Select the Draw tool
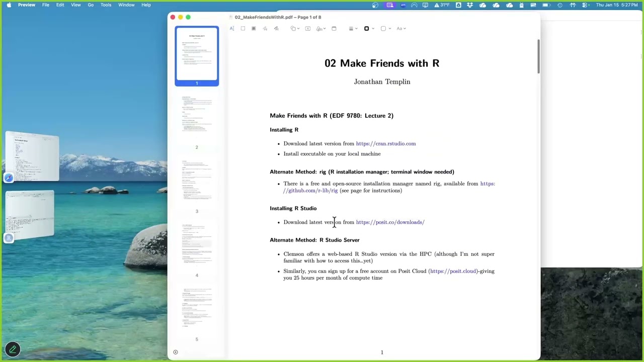The image size is (644, 362). pos(276,29)
